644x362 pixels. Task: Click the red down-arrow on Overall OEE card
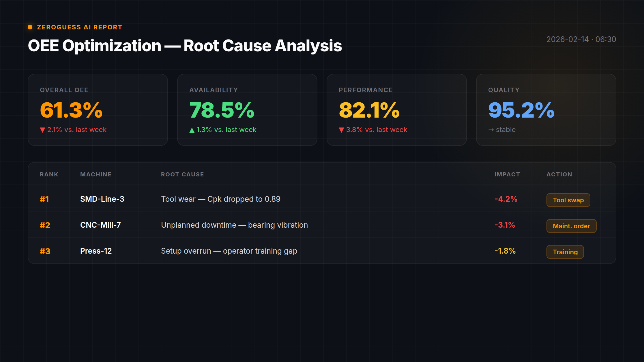coord(42,130)
